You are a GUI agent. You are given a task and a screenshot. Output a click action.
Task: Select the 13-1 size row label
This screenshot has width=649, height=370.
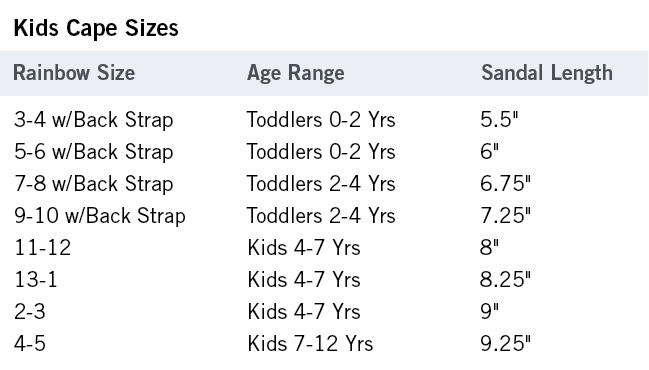tap(36, 279)
